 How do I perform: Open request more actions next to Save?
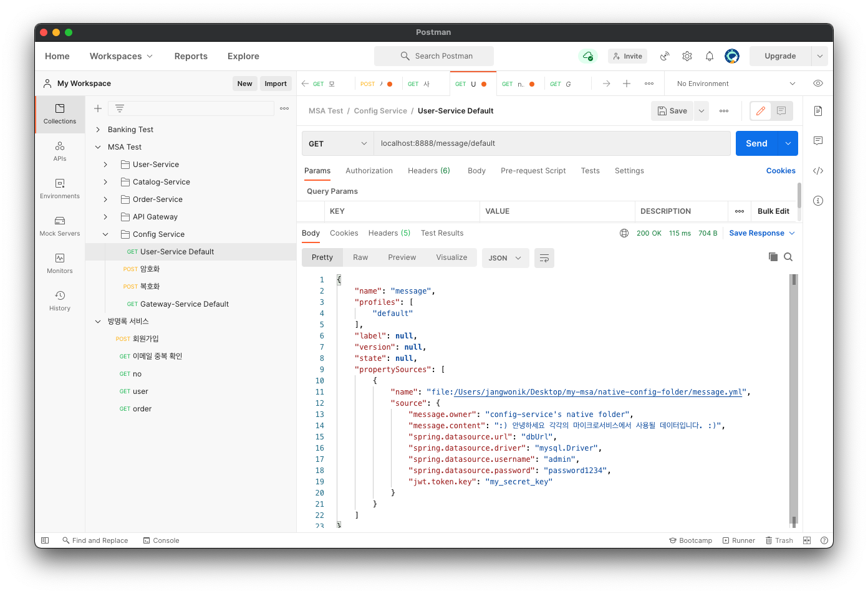point(724,111)
